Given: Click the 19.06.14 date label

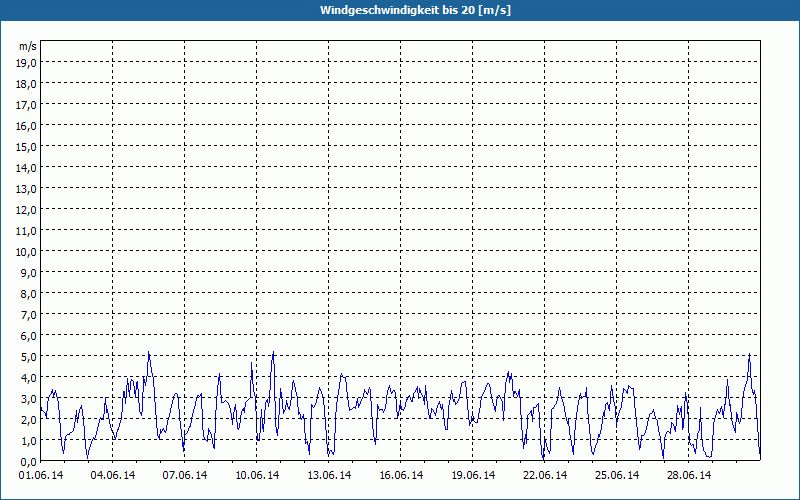Looking at the screenshot, I should (472, 475).
